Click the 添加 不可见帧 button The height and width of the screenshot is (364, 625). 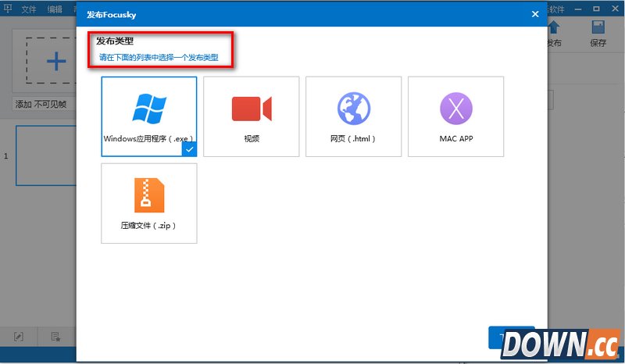[41, 104]
